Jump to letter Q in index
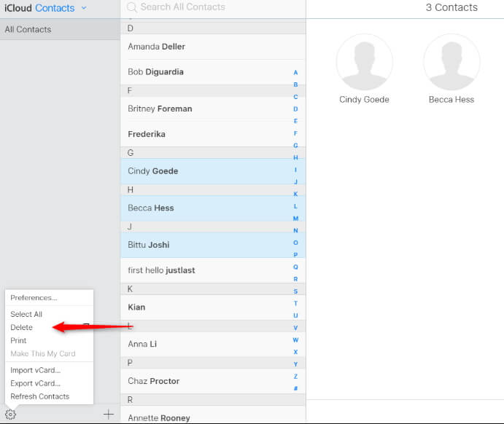 [295, 267]
